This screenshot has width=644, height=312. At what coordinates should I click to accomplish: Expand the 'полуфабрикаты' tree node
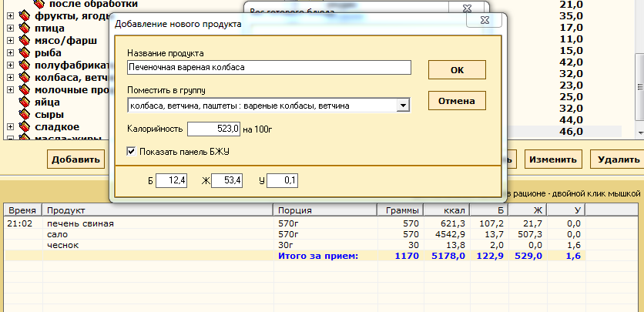pos(10,65)
